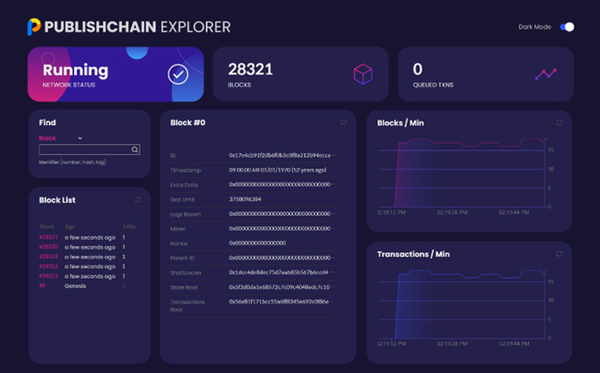Viewport: 600px width, 373px height.
Task: Click the Blocks / Min chart area
Action: tap(462, 173)
